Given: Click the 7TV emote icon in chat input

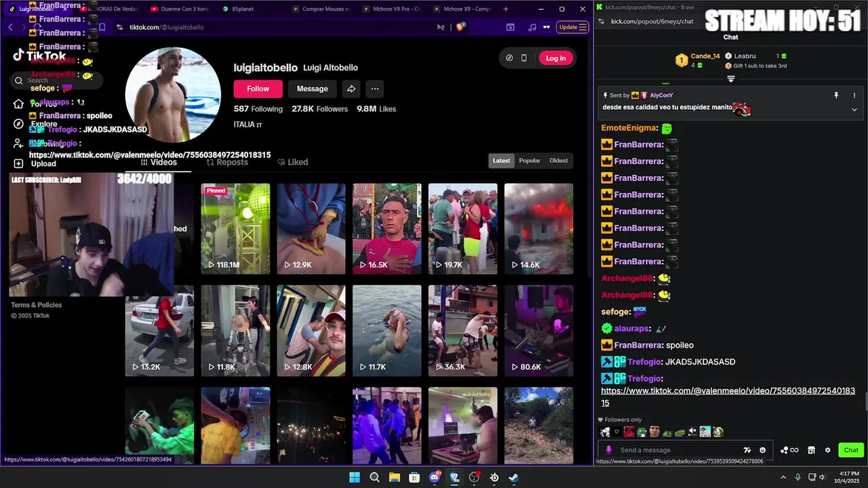Looking at the screenshot, I should point(747,450).
